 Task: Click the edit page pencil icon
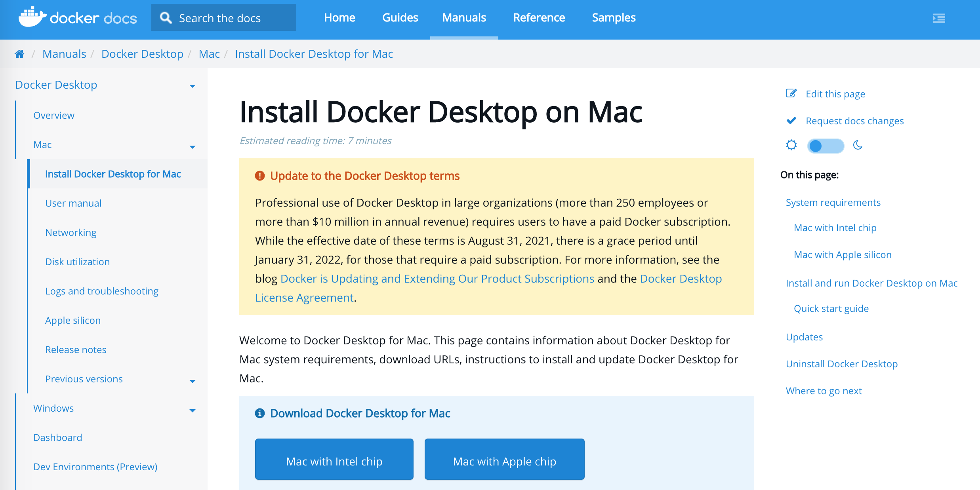pos(791,93)
